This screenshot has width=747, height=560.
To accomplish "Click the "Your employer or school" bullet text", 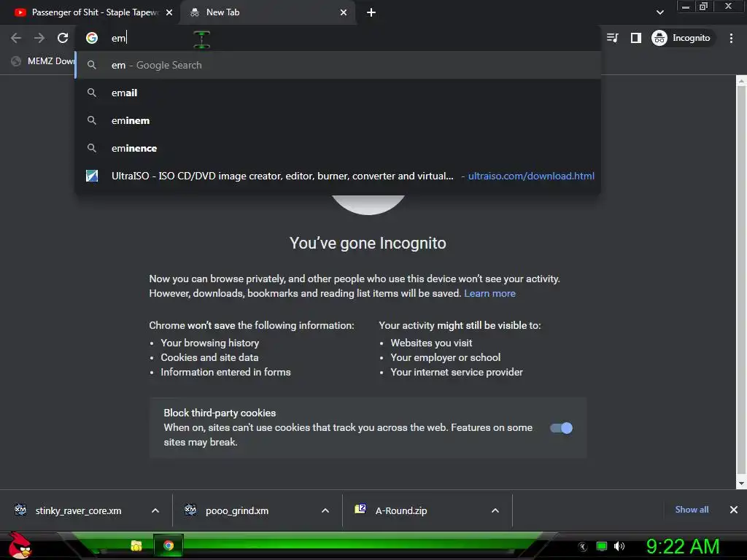I will pos(446,357).
